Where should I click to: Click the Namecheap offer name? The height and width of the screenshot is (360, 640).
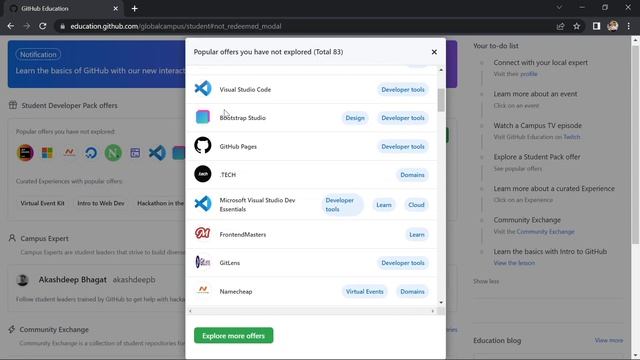(x=236, y=291)
